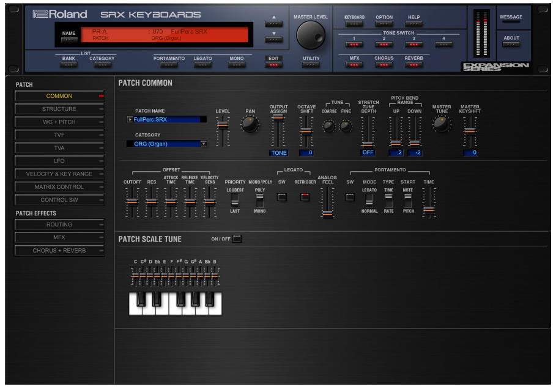Click the patch up arrow button
The height and width of the screenshot is (392, 556).
click(273, 24)
